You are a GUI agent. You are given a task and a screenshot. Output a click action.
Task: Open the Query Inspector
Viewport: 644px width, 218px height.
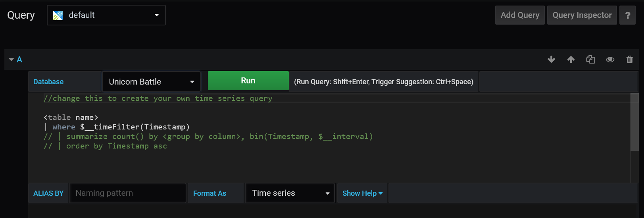pos(582,15)
